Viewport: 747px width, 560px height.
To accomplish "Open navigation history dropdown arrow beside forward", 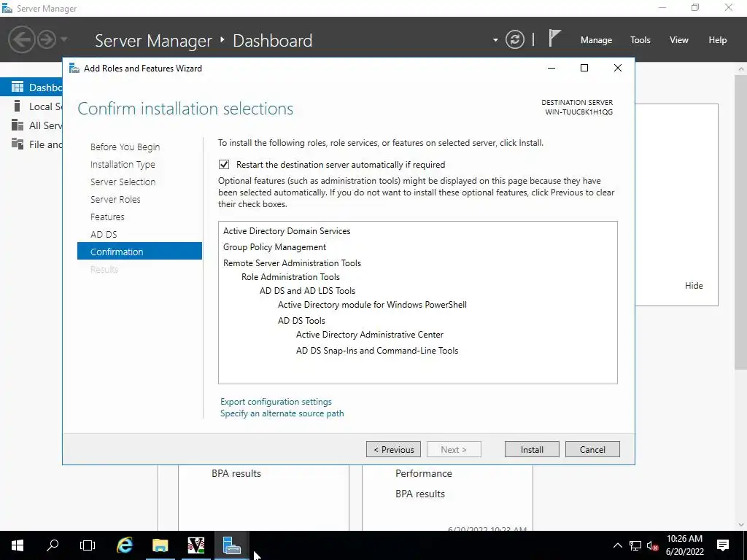I will [64, 39].
